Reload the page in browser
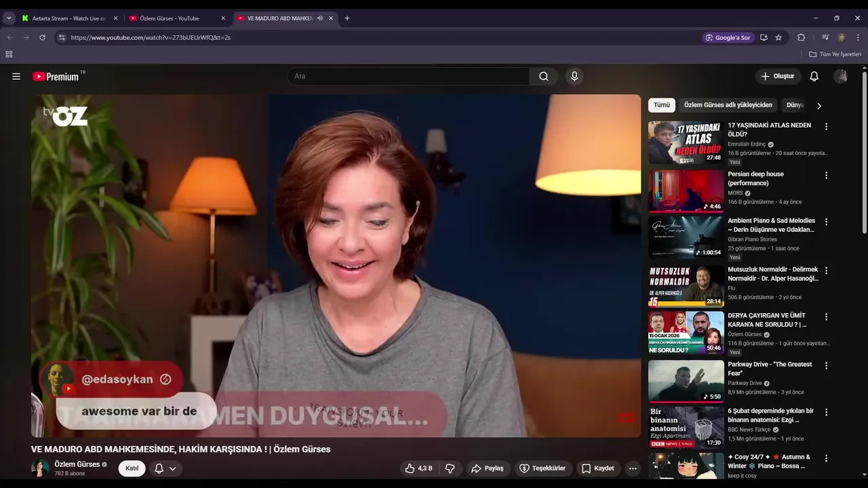The height and width of the screenshot is (488, 868). (42, 37)
